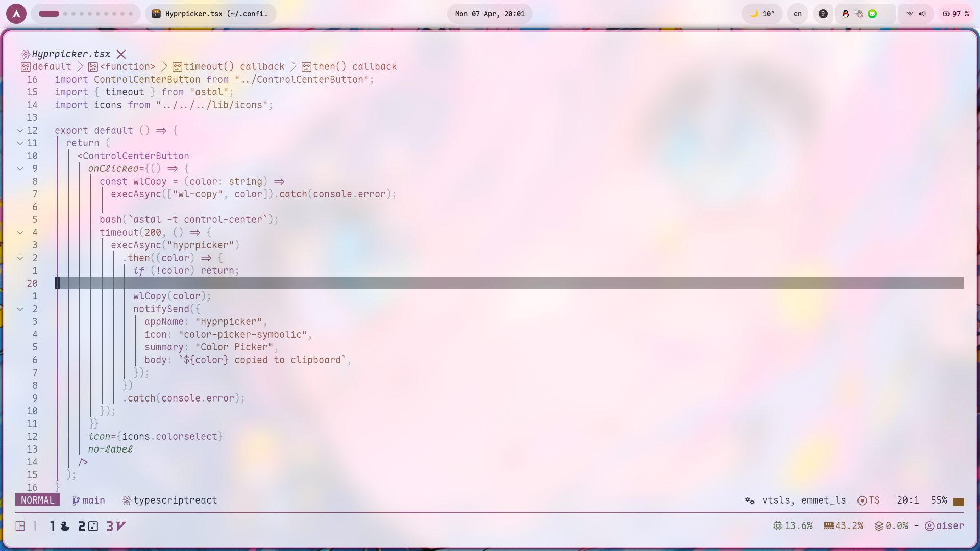The width and height of the screenshot is (980, 551).
Task: Click the Arch launcher logo
Action: coord(16,14)
